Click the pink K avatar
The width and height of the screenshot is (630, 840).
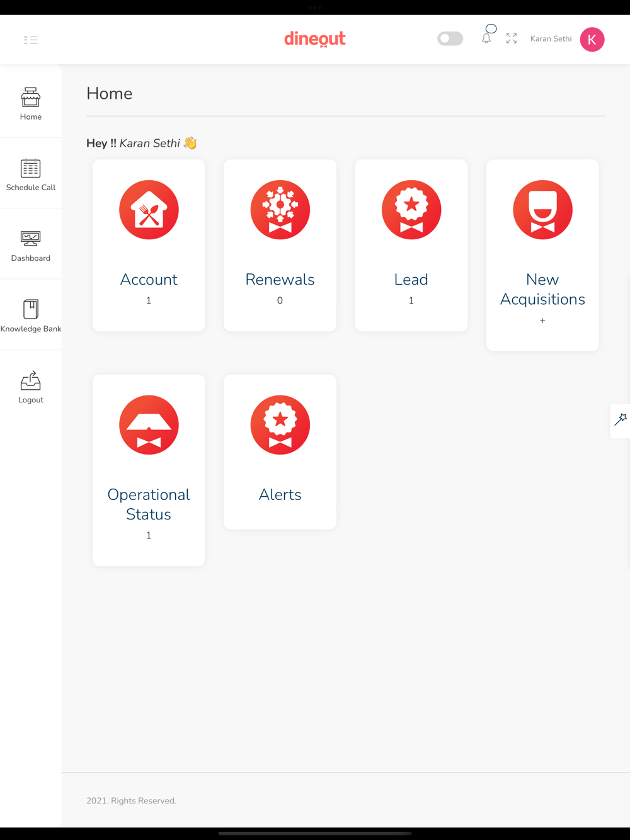pos(592,40)
